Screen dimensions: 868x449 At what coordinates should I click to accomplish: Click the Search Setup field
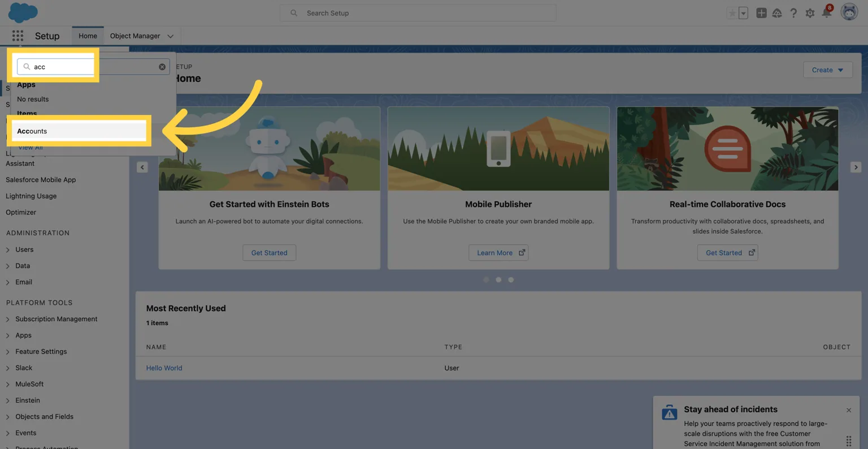[418, 13]
